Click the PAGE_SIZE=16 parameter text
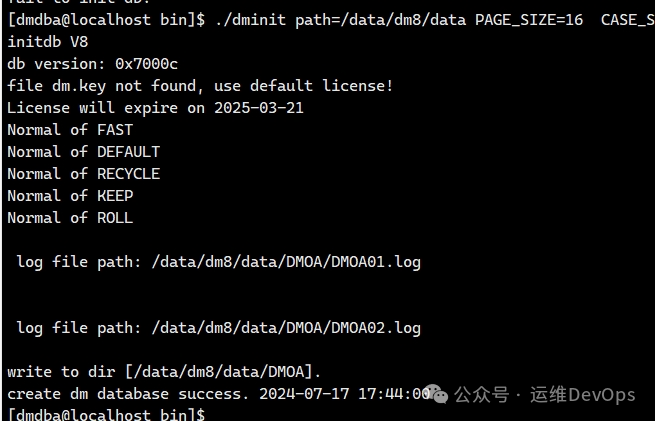 [529, 20]
